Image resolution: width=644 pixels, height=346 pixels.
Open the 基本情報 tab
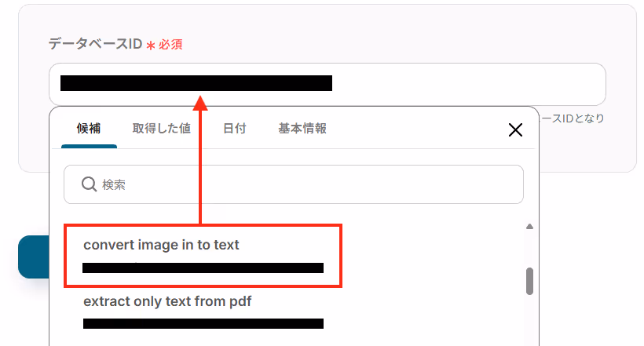pyautogui.click(x=302, y=129)
